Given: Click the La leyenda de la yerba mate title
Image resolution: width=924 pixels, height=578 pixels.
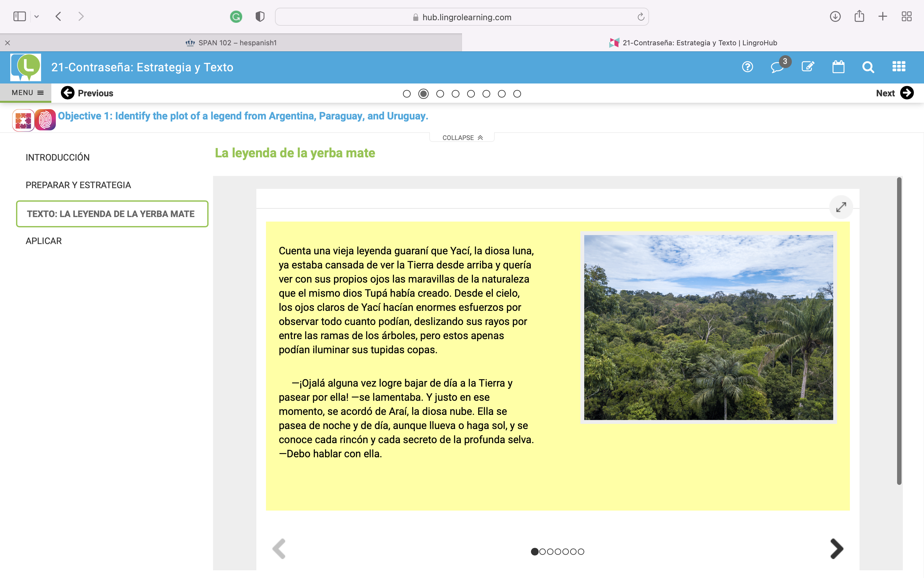Looking at the screenshot, I should tap(295, 153).
